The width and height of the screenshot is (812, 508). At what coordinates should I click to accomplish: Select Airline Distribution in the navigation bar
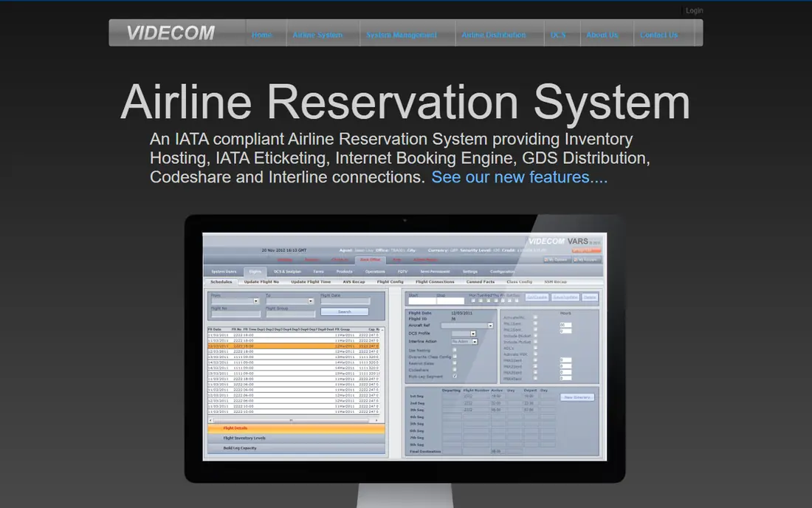(494, 35)
